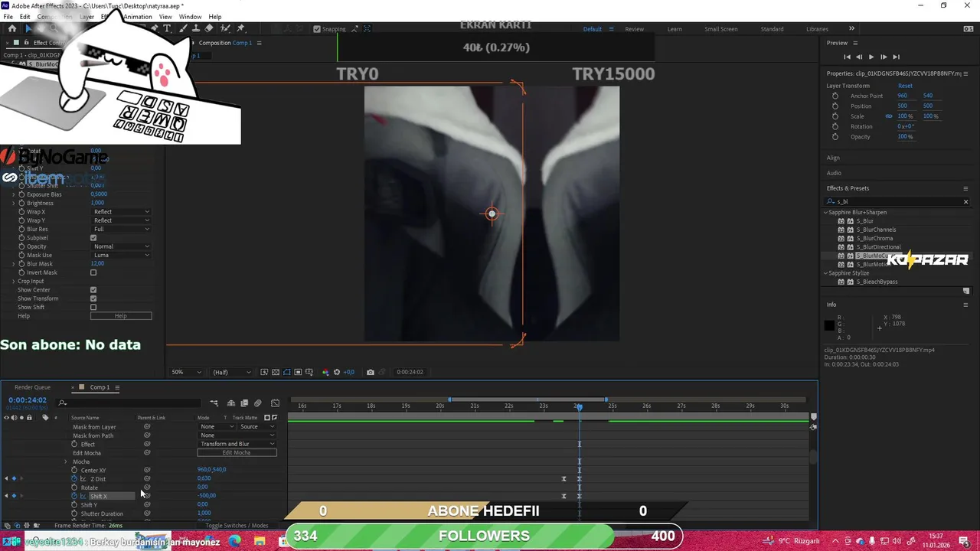Play the preview
This screenshot has height=551, width=980.
coord(871,57)
